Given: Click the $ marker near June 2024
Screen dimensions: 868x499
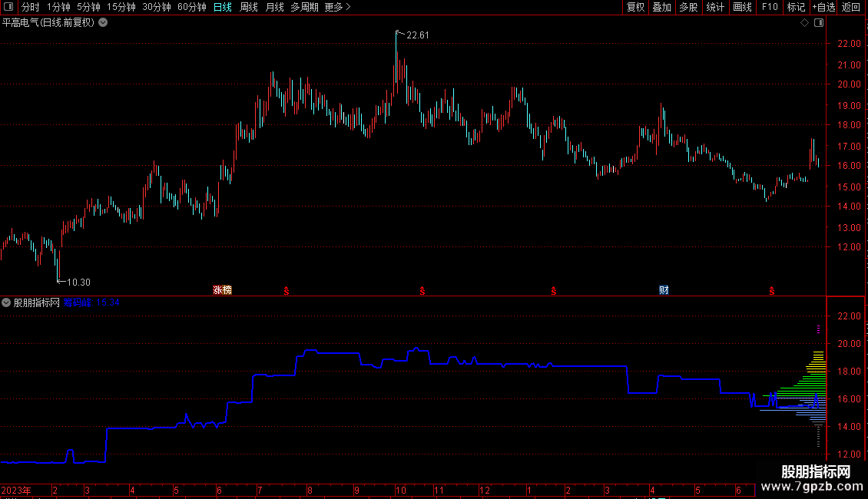Looking at the screenshot, I should tap(772, 291).
